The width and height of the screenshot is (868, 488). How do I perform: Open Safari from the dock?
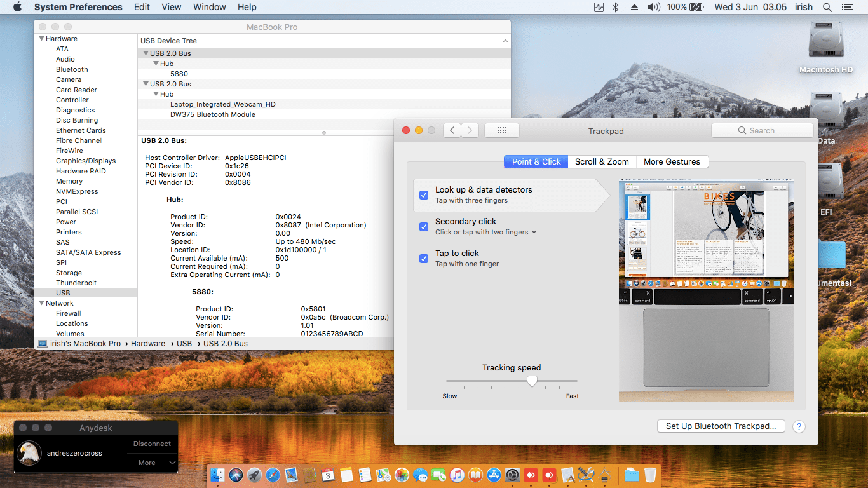[273, 475]
